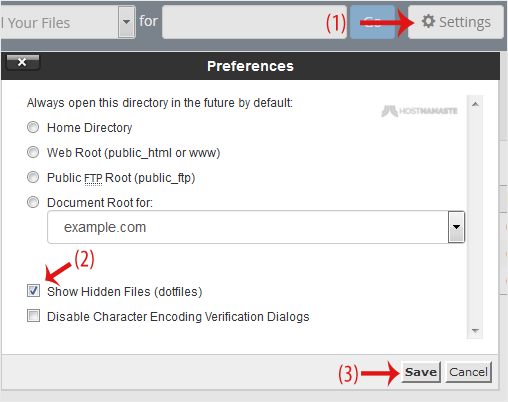Screen dimensions: 508x402
Task: Select Web Root (public_html or www) option
Action: pos(33,152)
